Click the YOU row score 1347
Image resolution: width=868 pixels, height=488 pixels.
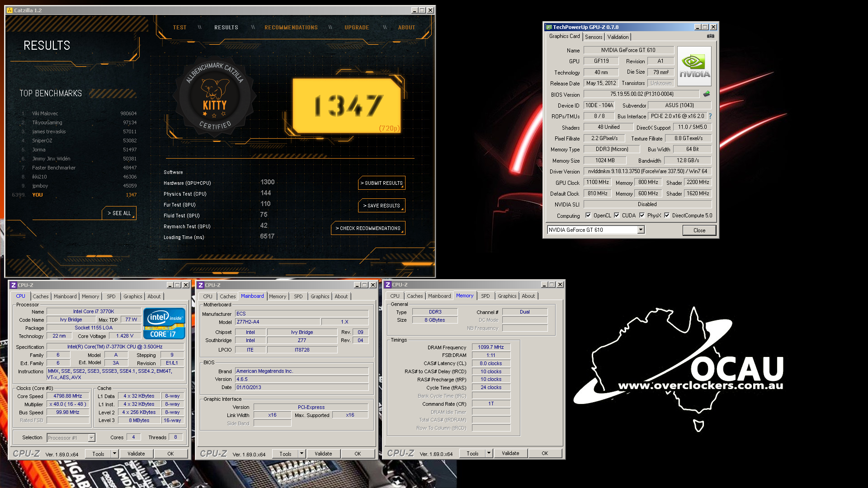(x=131, y=195)
